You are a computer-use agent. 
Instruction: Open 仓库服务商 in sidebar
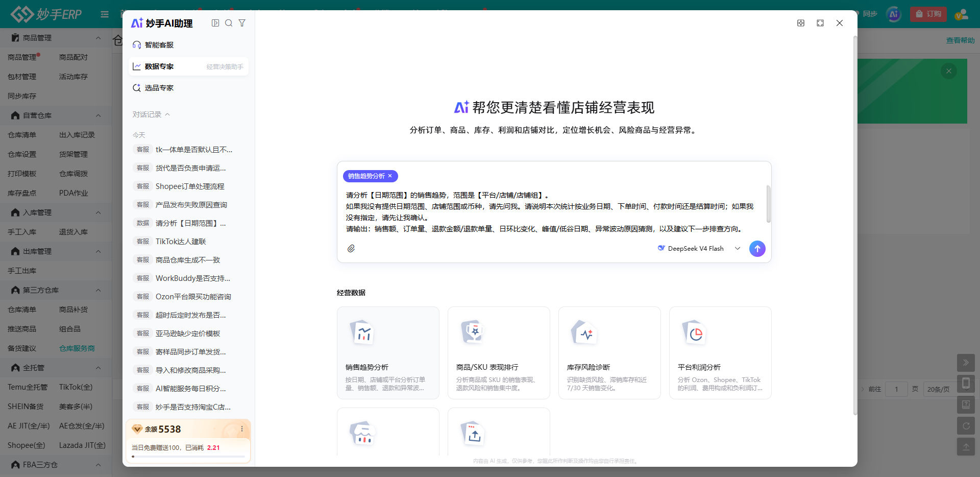click(x=77, y=348)
